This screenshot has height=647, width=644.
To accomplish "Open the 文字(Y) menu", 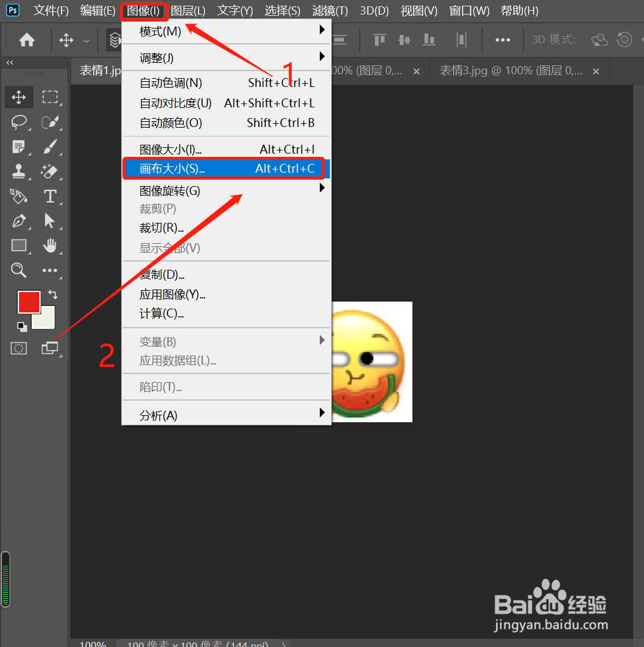I will click(235, 11).
